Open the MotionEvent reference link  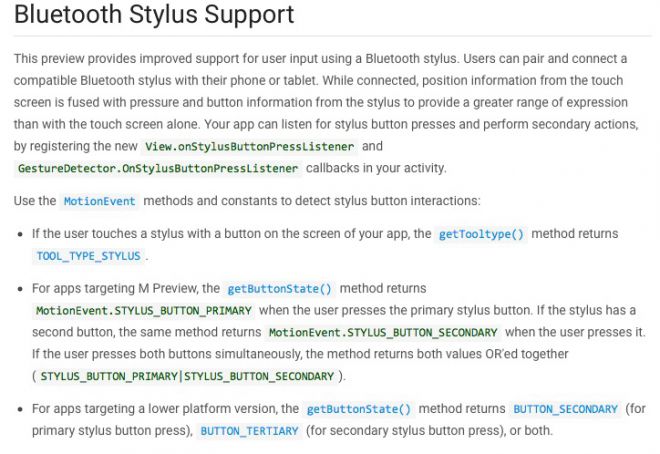[99, 201]
